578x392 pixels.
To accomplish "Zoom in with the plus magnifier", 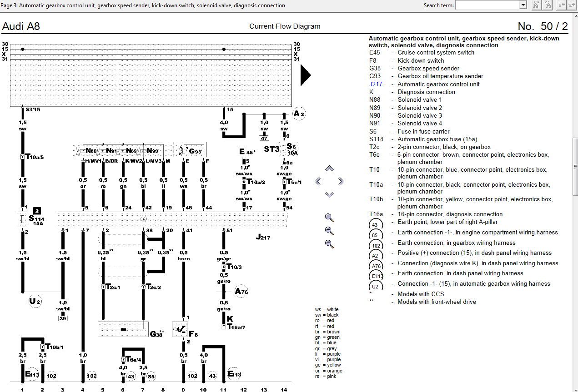I will click(330, 231).
